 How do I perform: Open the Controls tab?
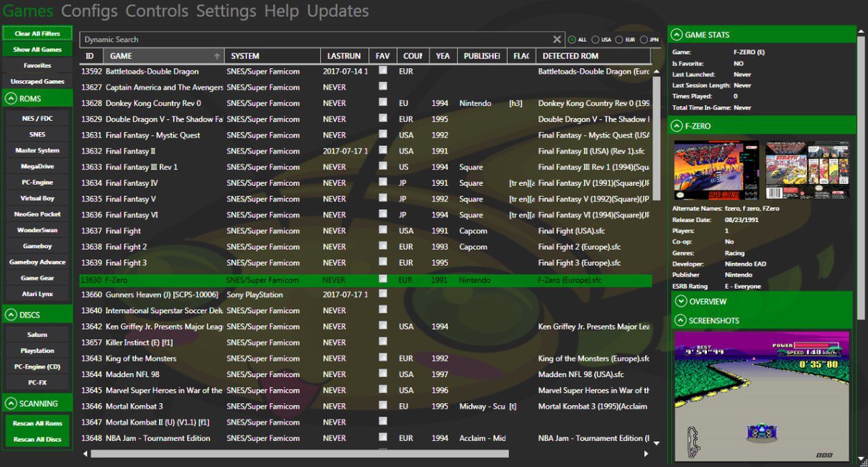(157, 11)
